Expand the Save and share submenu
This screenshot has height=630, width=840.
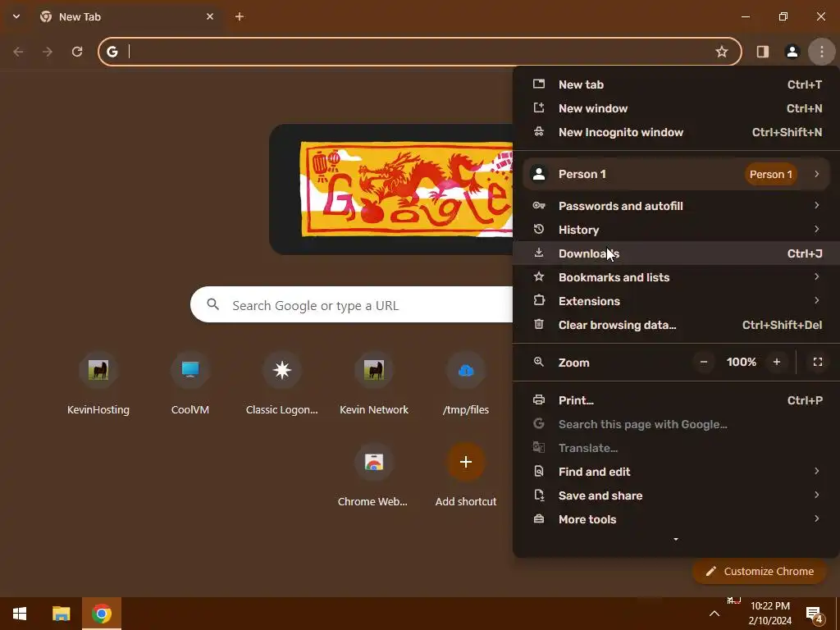(x=676, y=495)
